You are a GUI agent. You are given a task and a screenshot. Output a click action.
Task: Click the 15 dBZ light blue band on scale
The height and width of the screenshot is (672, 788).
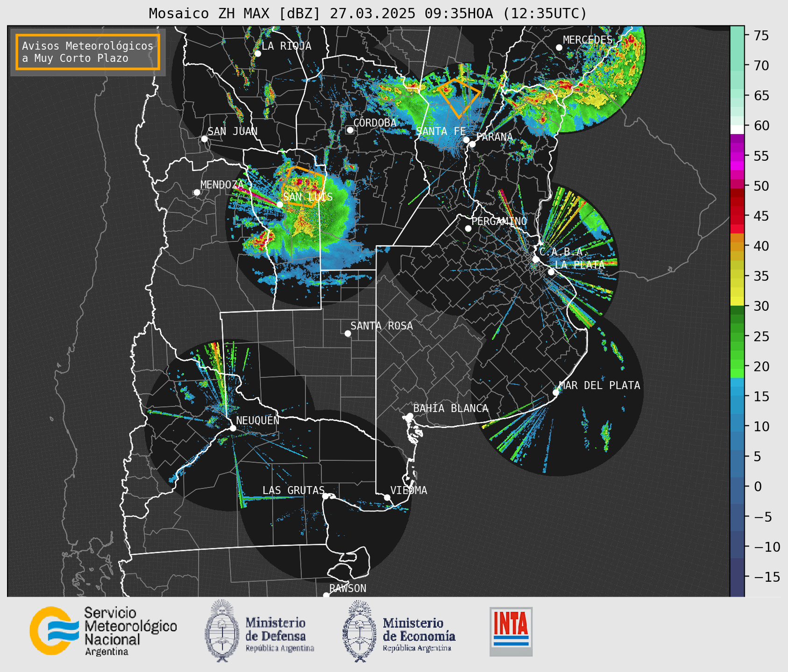737,396
